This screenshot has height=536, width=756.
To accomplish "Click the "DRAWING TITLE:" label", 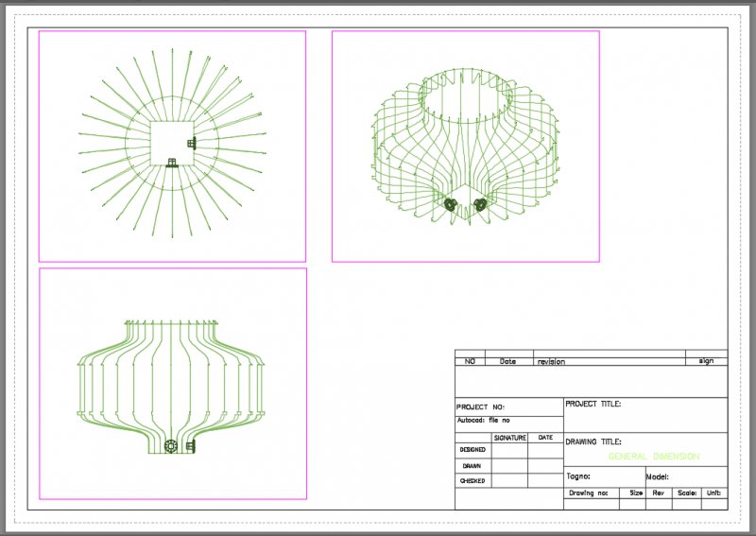I will [593, 441].
